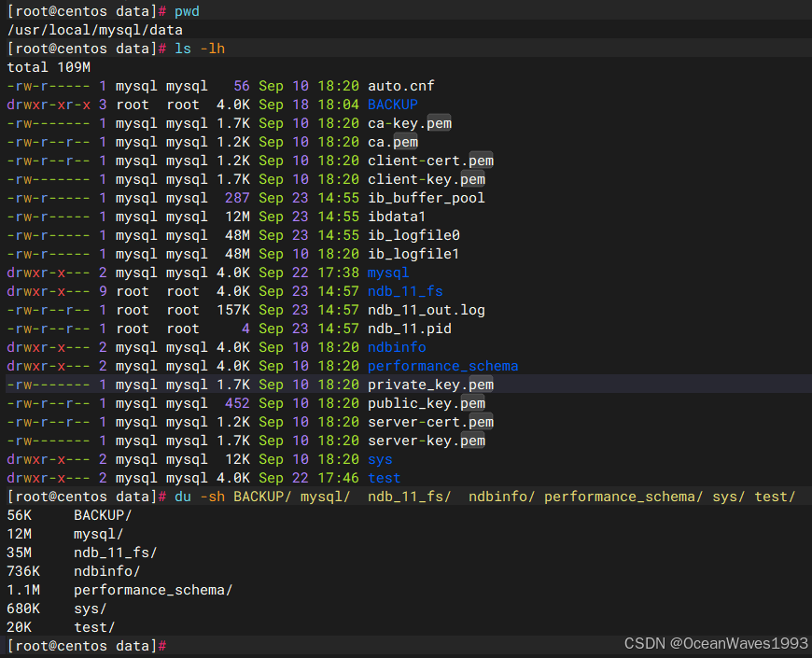Select the 14:57 time of ndb_11.pid
The width and height of the screenshot is (812, 658).
[338, 329]
